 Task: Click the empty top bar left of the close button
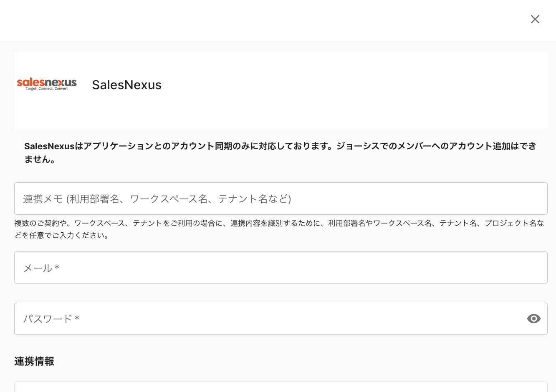pos(250,21)
